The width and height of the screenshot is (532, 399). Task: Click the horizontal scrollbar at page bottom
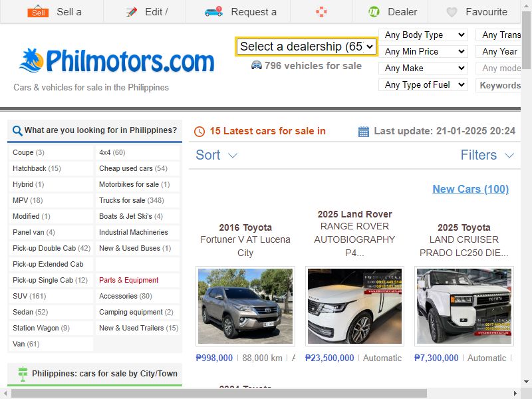tap(219, 393)
